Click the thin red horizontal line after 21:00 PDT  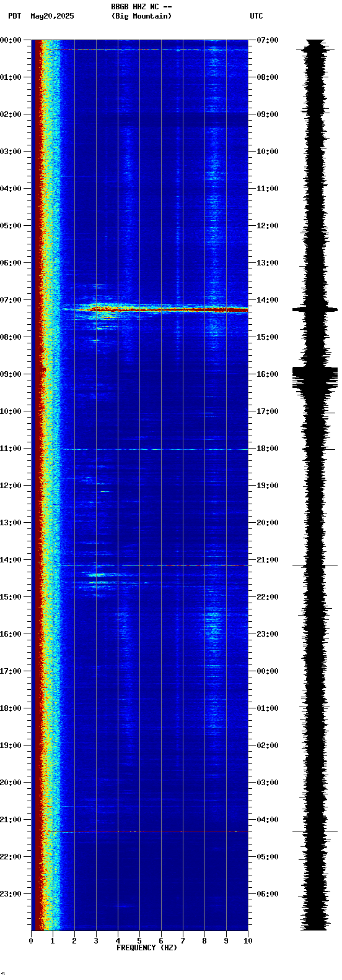pos(147,832)
